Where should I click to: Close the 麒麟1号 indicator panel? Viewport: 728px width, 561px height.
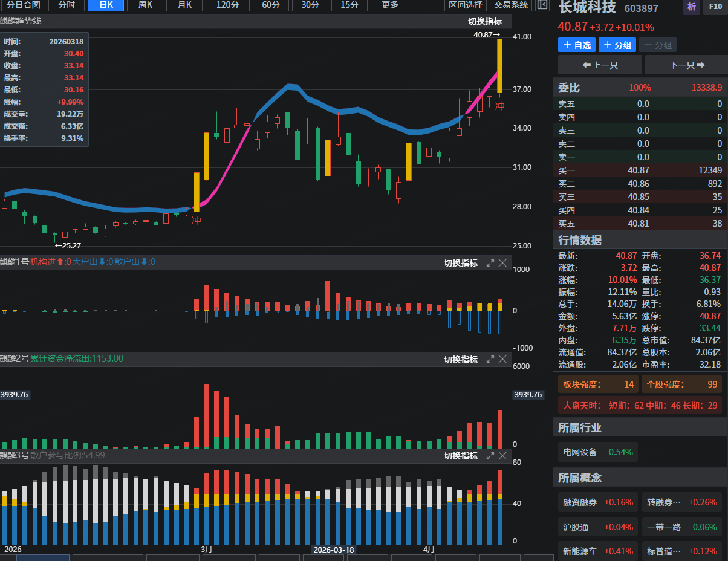point(502,262)
